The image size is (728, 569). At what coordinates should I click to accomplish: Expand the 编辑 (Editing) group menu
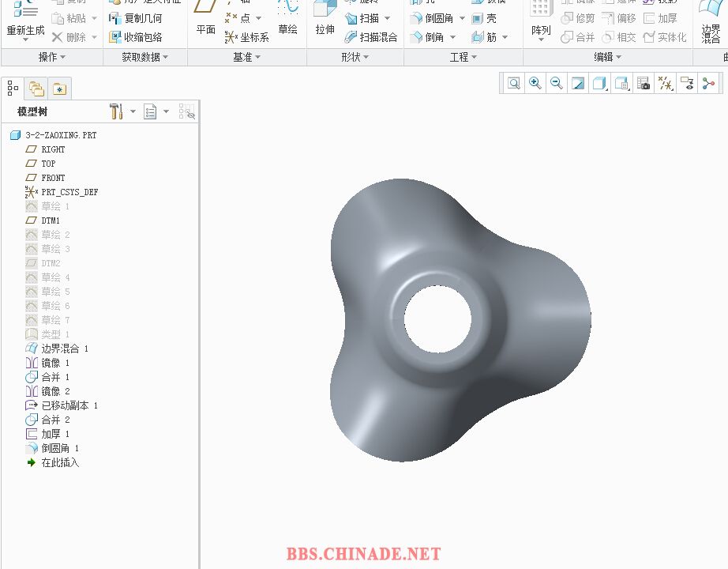point(608,57)
